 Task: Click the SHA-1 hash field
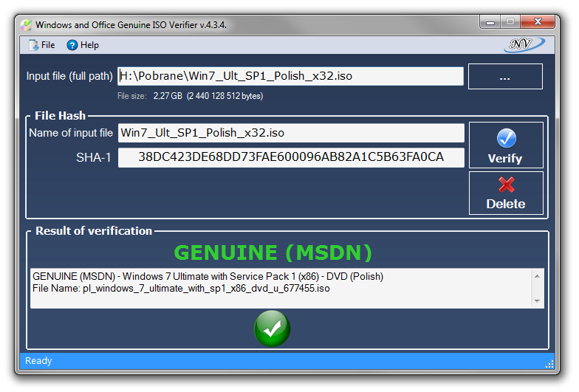coord(291,157)
